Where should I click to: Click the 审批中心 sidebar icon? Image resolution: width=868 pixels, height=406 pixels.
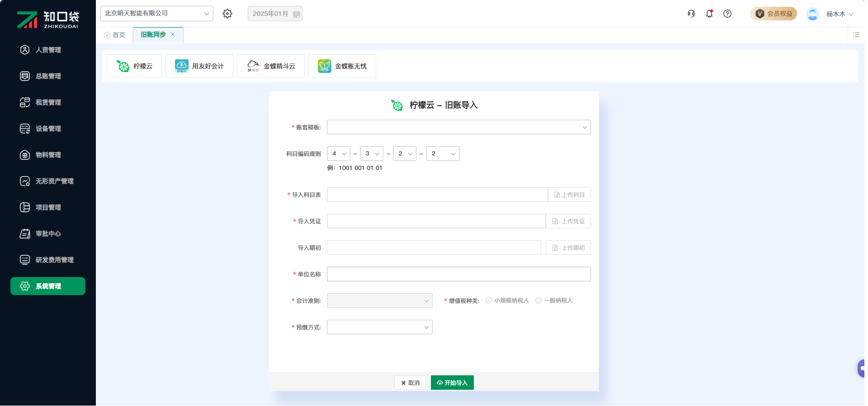[25, 234]
